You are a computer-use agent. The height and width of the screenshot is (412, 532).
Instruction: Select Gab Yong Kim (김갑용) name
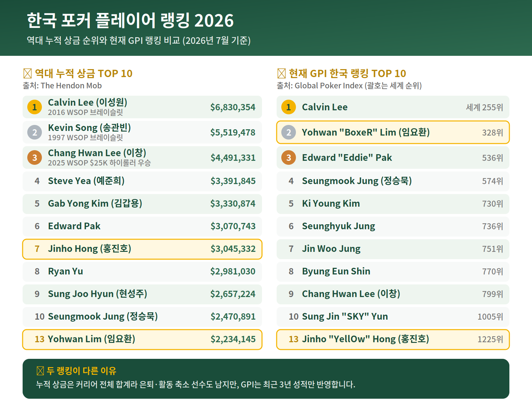(95, 204)
